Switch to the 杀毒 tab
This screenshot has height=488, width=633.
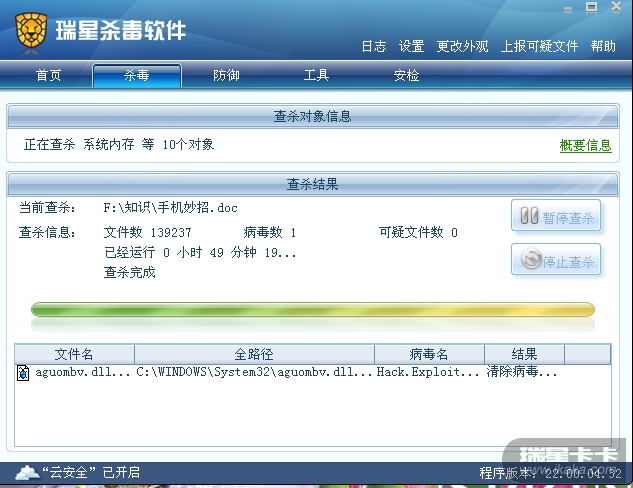137,75
